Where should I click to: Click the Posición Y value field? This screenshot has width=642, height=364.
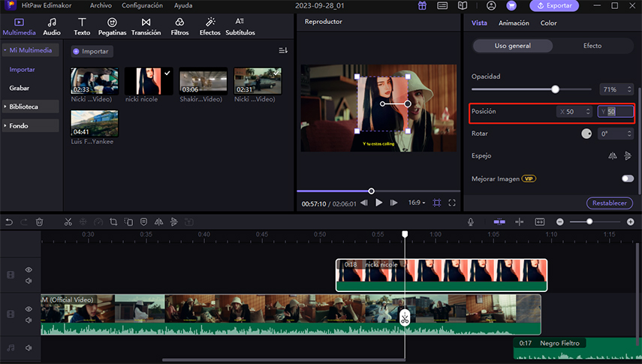point(616,111)
